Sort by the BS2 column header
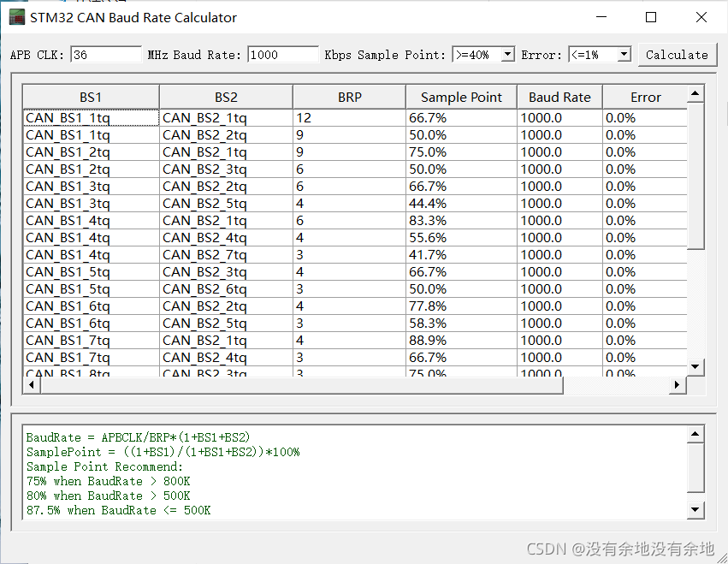The height and width of the screenshot is (564, 728). [226, 97]
